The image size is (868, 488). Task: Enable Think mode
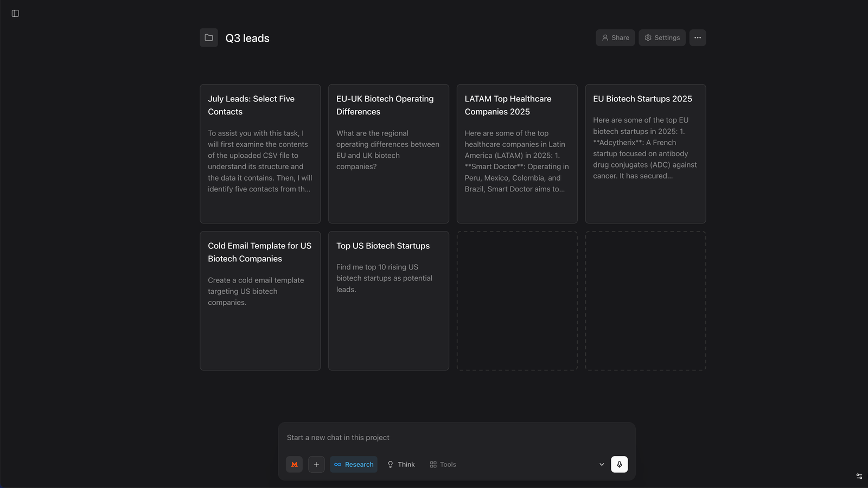[401, 464]
